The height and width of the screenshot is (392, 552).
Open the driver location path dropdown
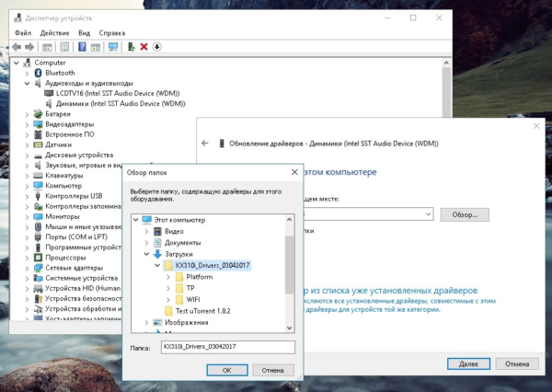tap(427, 214)
